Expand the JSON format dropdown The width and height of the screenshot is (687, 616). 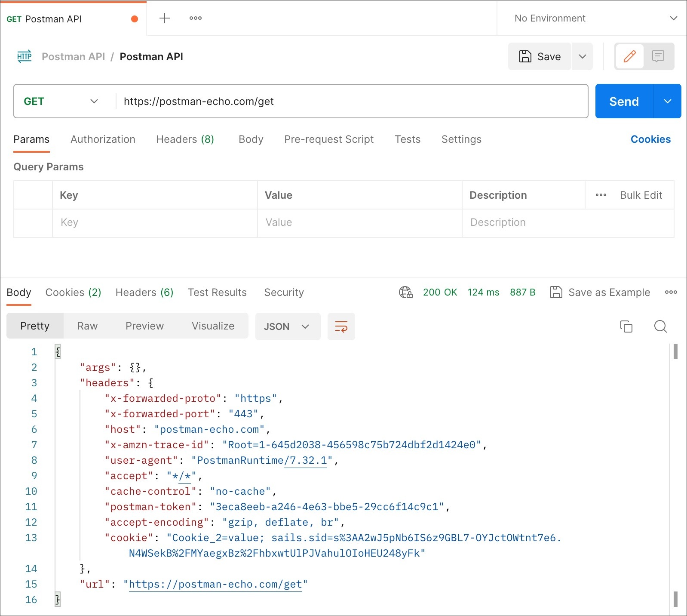pos(287,326)
